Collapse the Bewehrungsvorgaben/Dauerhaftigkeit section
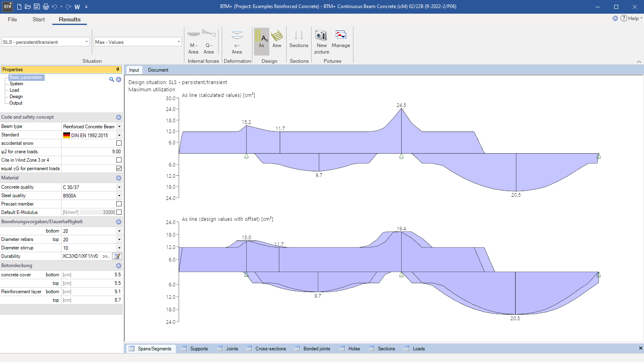Screen dimensions: 644x362 point(118,222)
